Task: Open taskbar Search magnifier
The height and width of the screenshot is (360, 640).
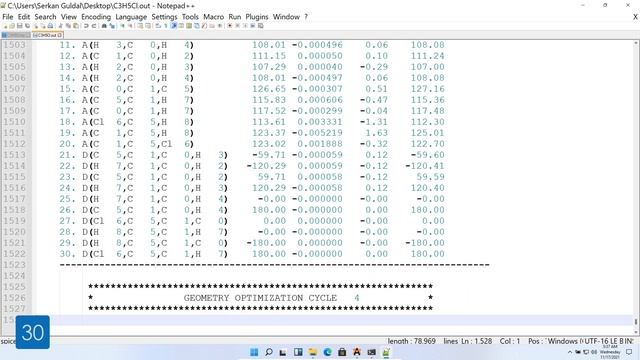Action: (269, 352)
